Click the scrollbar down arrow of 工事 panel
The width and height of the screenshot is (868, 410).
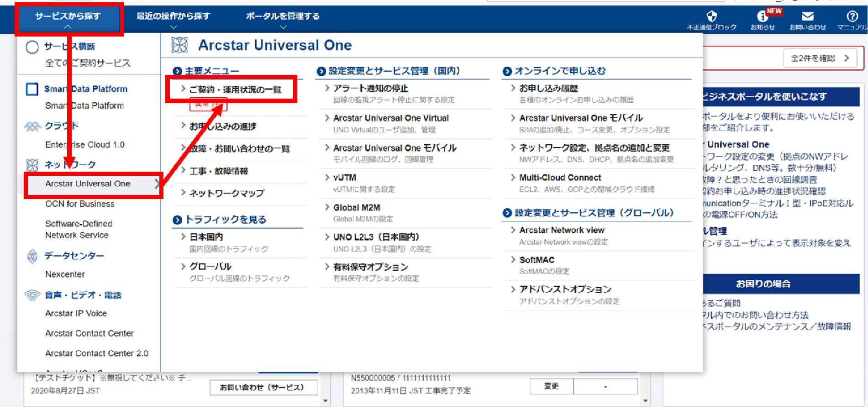point(645,401)
